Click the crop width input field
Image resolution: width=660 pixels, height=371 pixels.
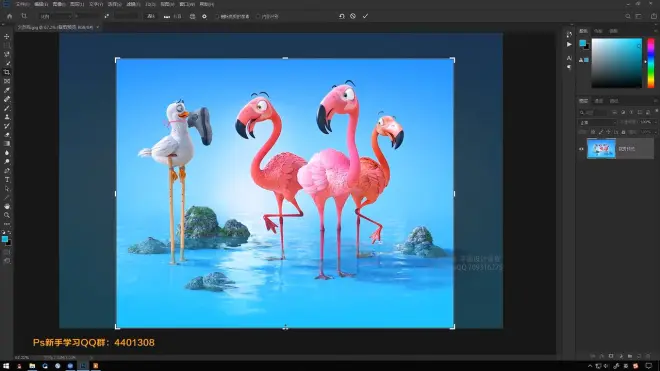(88, 16)
